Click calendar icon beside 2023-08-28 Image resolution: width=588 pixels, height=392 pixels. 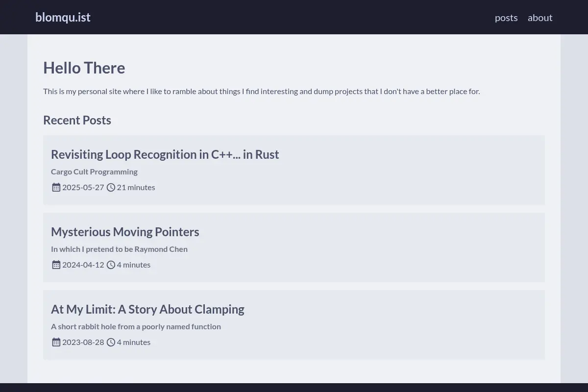[56, 342]
